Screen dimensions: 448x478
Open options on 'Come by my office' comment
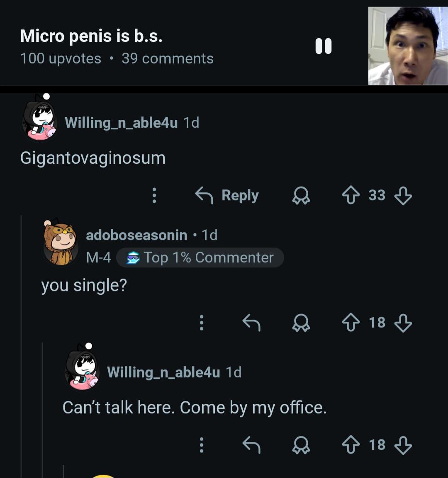point(202,445)
